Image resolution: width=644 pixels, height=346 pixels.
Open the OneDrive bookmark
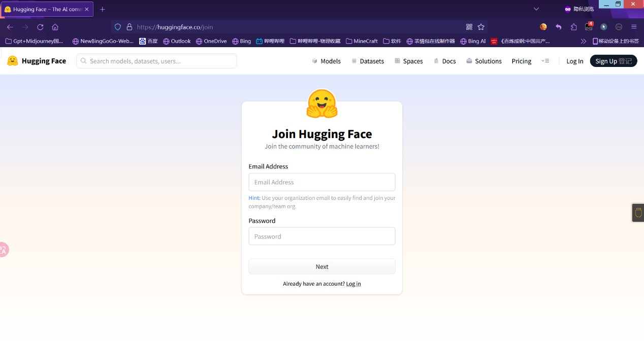[211, 41]
